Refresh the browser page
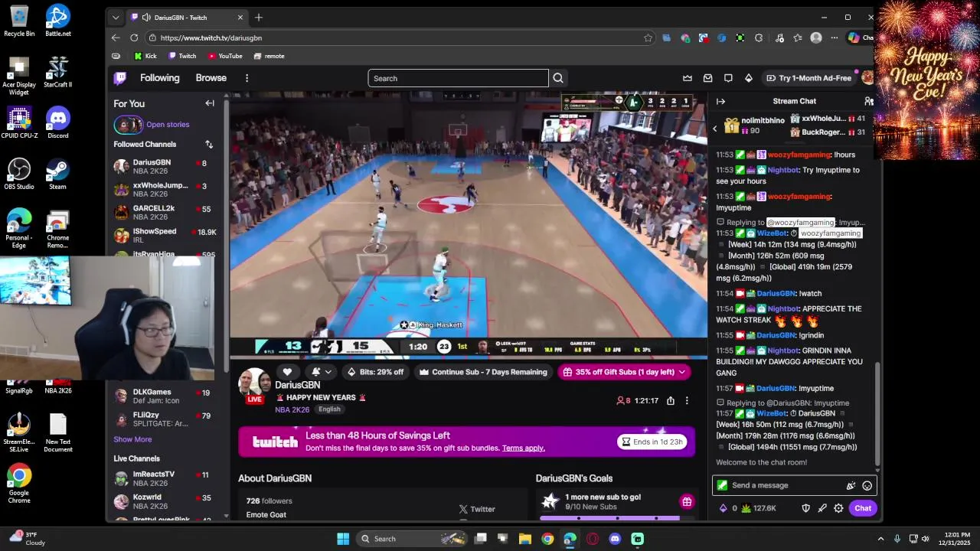 tap(134, 37)
